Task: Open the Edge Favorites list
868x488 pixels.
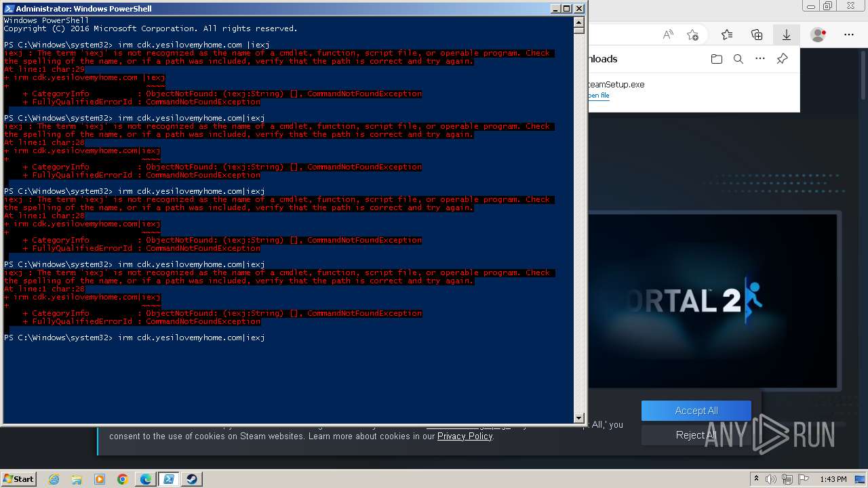Action: (x=727, y=35)
